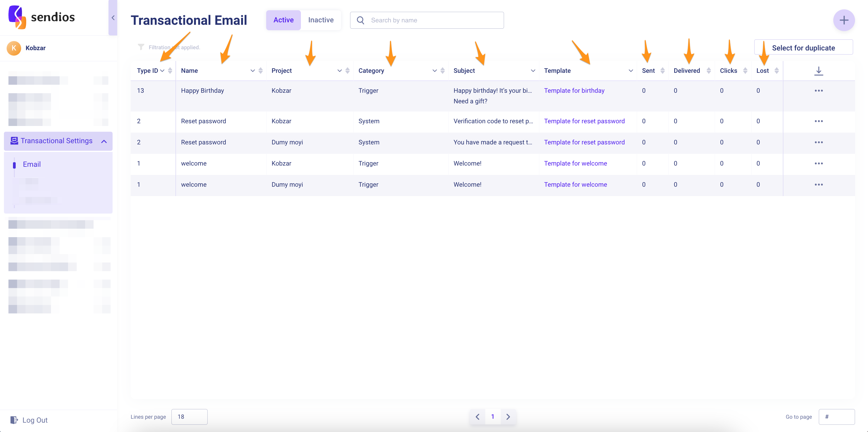The height and width of the screenshot is (432, 868).
Task: Open the Template for birthday link
Action: (574, 90)
